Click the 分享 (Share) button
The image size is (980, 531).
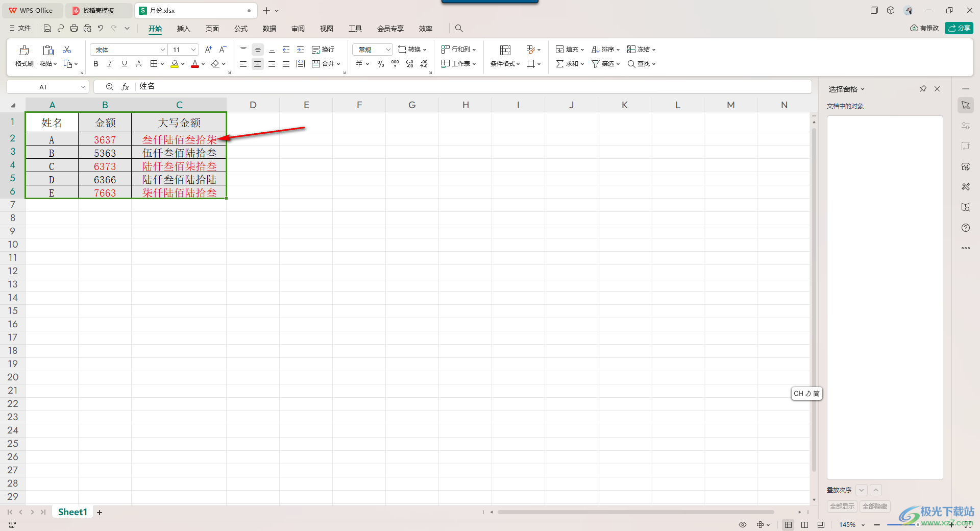tap(959, 28)
